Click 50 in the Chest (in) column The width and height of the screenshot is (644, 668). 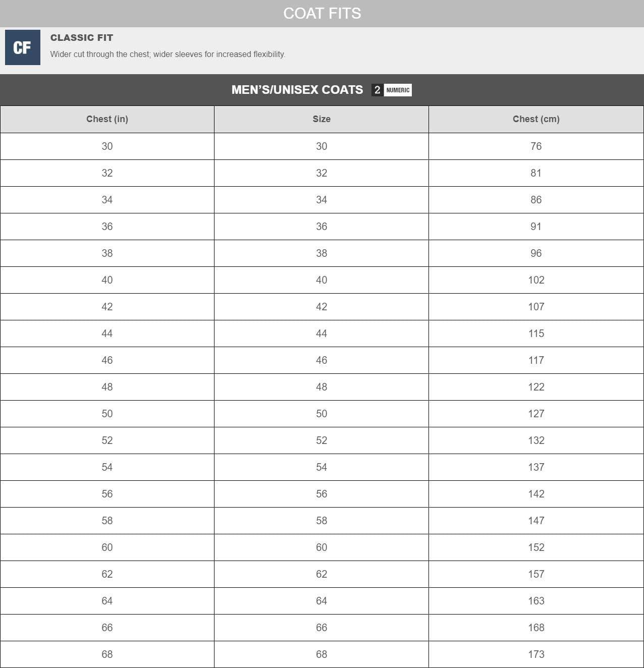[x=107, y=414]
